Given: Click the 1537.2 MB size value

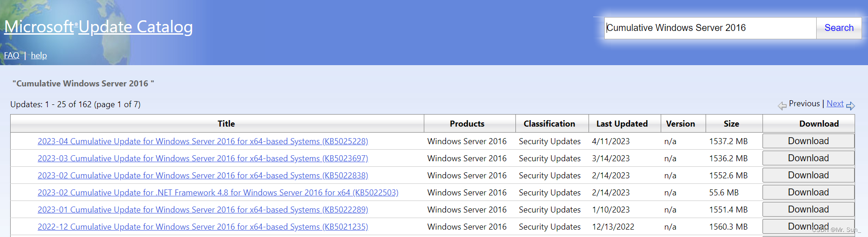Looking at the screenshot, I should tap(728, 141).
